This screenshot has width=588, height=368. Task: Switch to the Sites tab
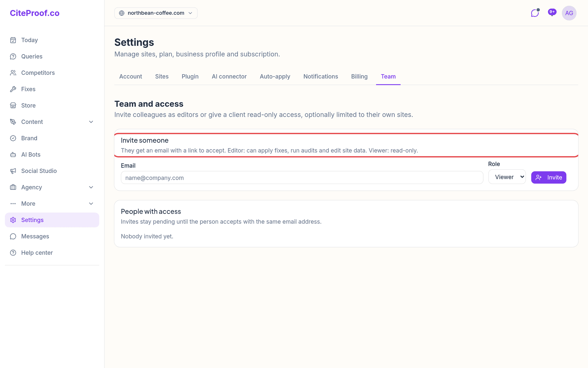pyautogui.click(x=162, y=77)
